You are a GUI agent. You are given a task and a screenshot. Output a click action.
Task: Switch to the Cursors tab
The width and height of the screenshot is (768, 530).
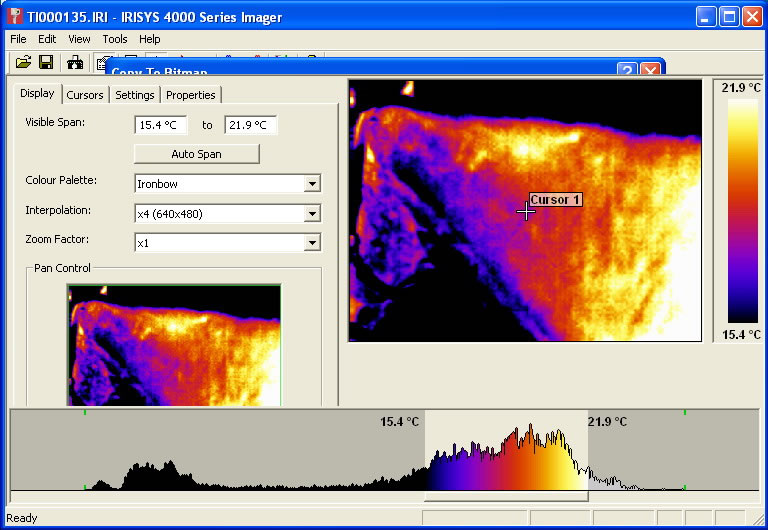pyautogui.click(x=85, y=95)
